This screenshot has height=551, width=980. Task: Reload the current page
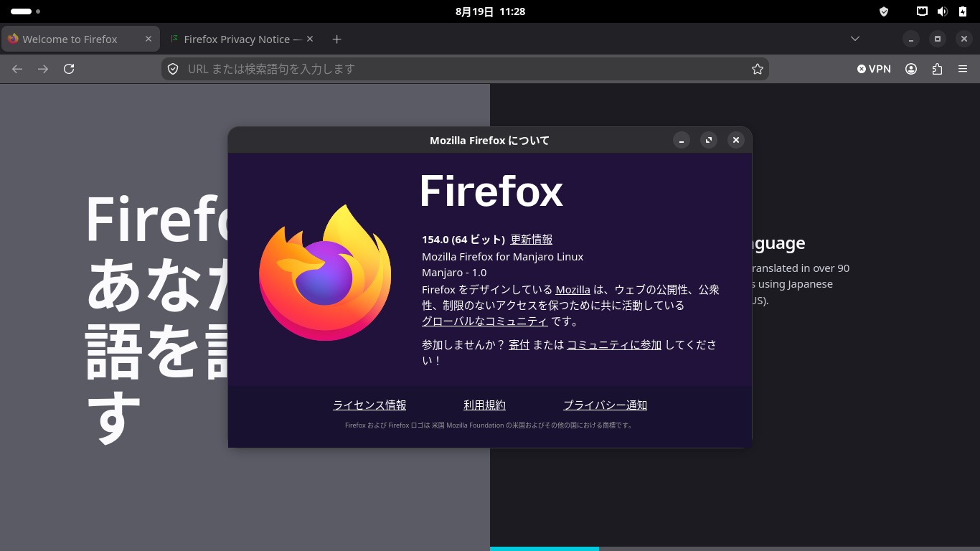point(69,69)
